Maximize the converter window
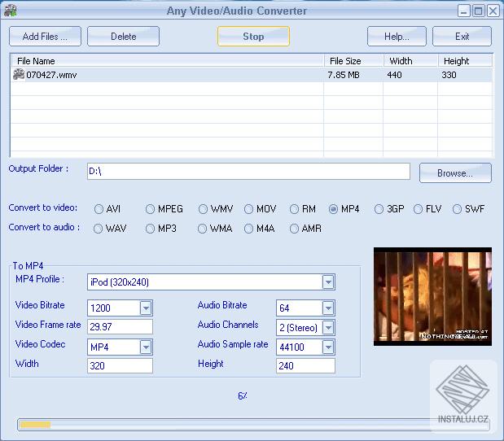This screenshot has height=441, width=504. point(478,11)
